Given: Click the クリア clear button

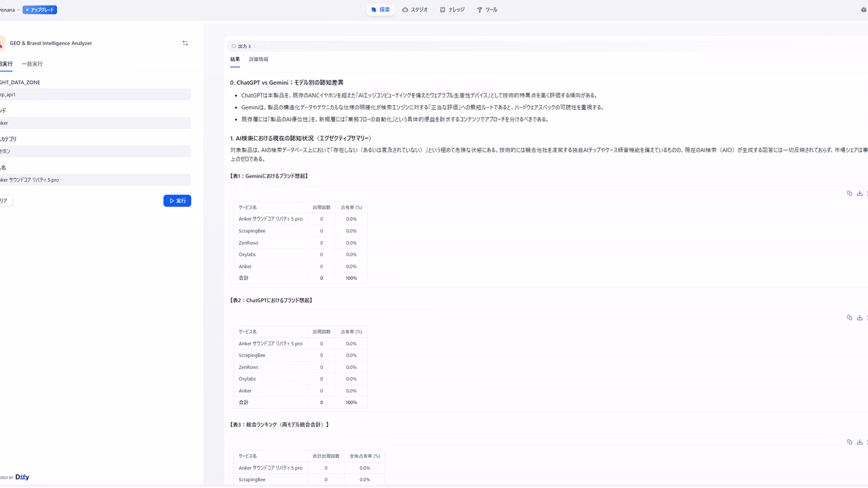Looking at the screenshot, I should pos(5,201).
